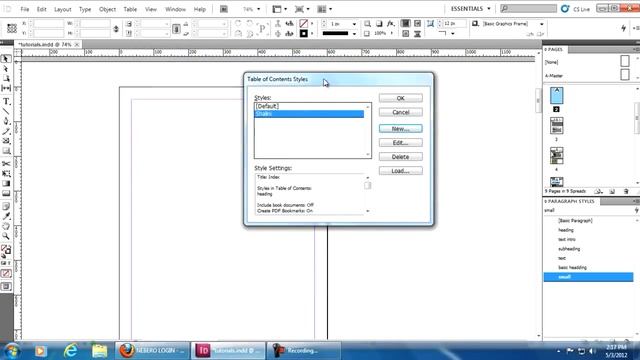
Task: Open the Table menu
Action: coord(130,9)
